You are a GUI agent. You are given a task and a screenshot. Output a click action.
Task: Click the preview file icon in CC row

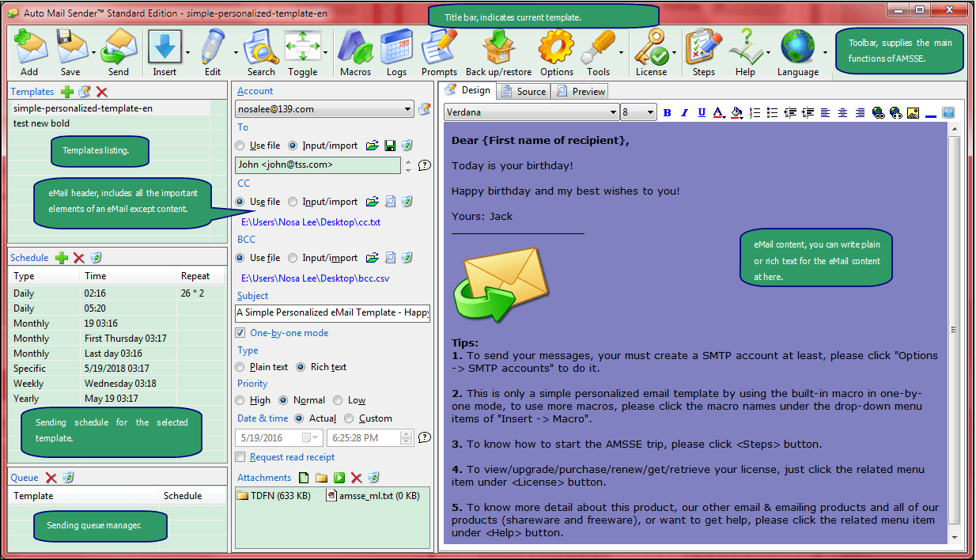pos(390,202)
